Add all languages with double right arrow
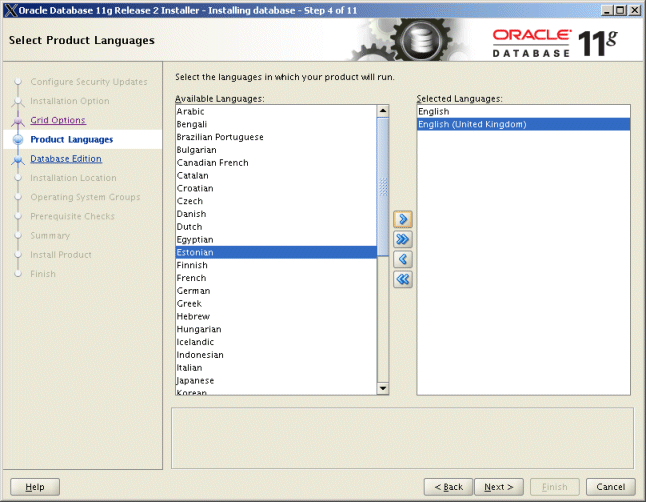This screenshot has height=502, width=646. 403,239
